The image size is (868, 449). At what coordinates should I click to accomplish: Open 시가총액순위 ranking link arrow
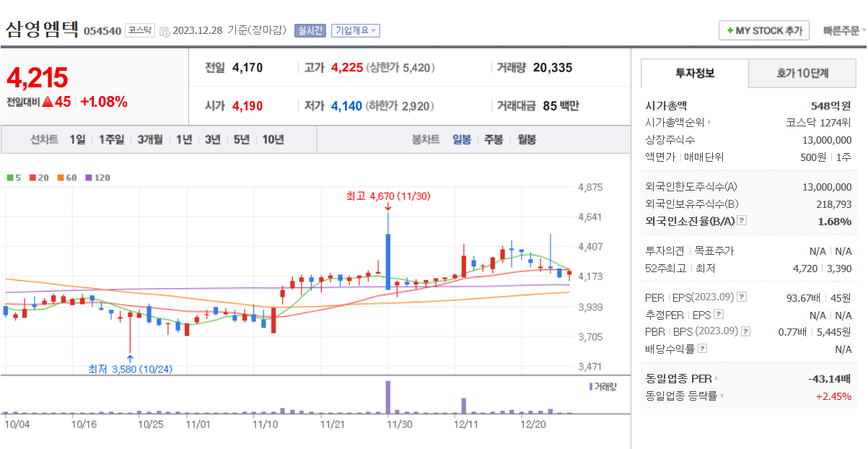709,123
